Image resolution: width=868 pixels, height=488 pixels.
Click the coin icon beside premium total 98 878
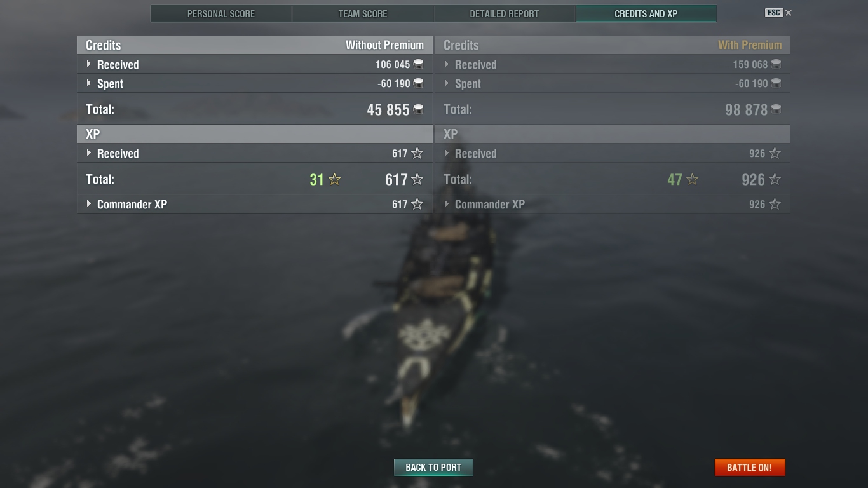776,109
